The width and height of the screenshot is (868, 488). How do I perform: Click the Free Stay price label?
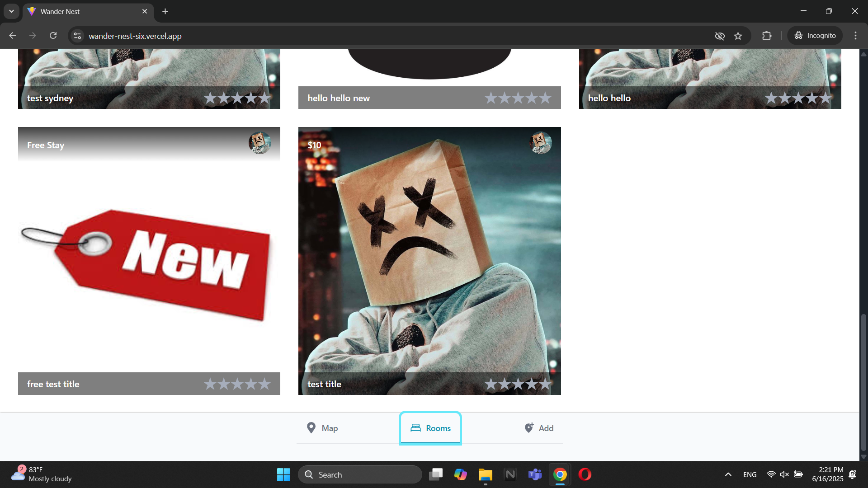(x=46, y=145)
